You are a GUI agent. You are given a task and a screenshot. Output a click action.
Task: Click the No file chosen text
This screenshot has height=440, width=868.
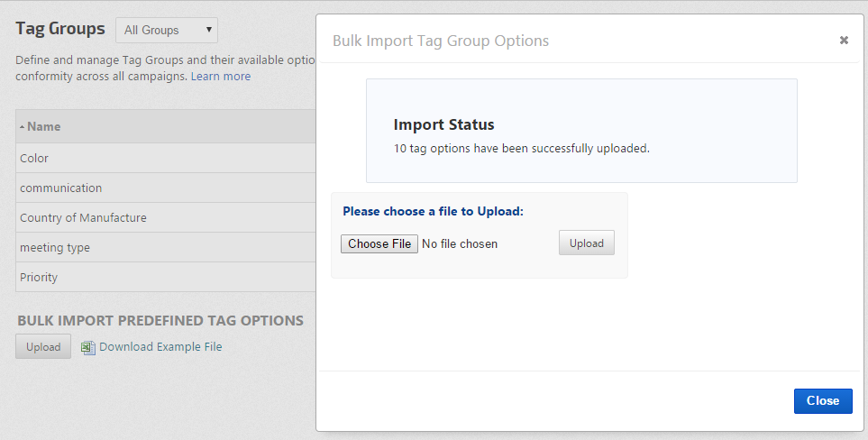pos(460,243)
